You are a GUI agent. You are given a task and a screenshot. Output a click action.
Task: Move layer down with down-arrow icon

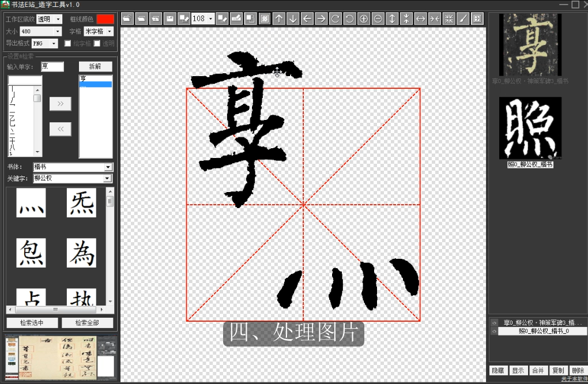point(293,19)
